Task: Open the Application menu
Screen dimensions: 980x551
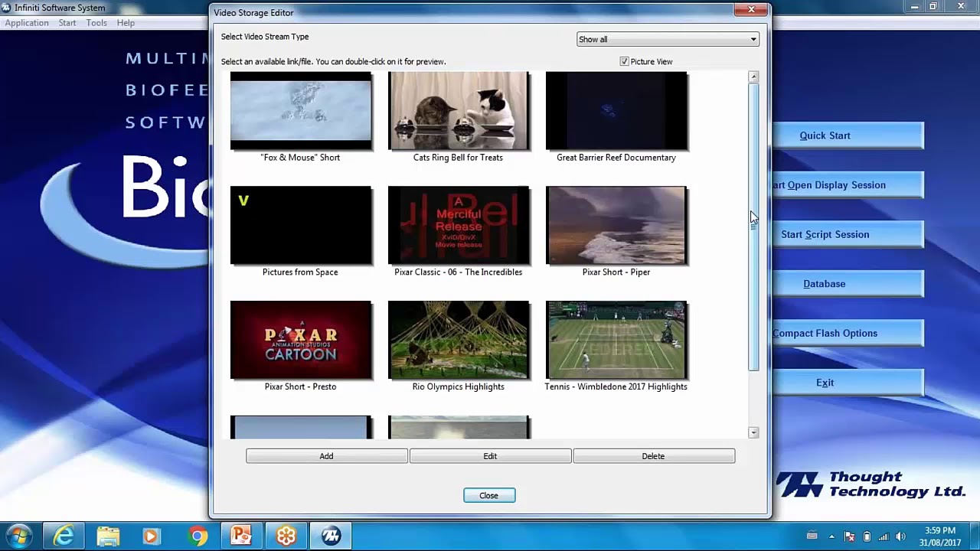Action: (x=27, y=23)
